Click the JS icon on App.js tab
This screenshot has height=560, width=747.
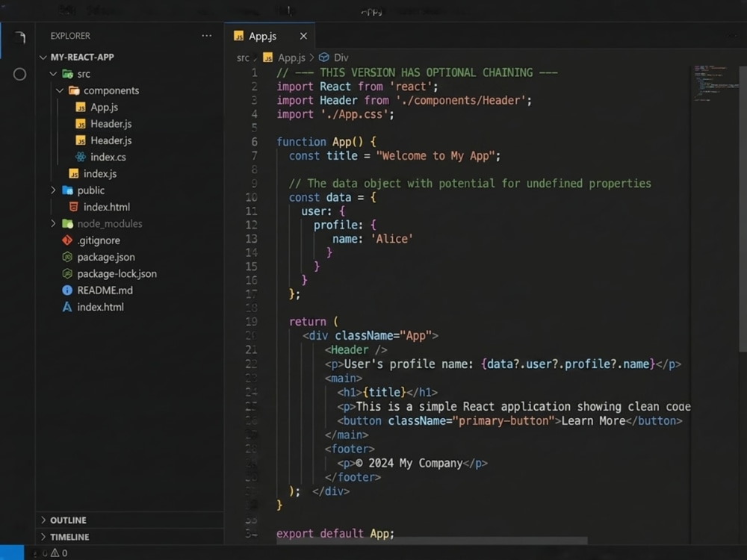pyautogui.click(x=239, y=36)
